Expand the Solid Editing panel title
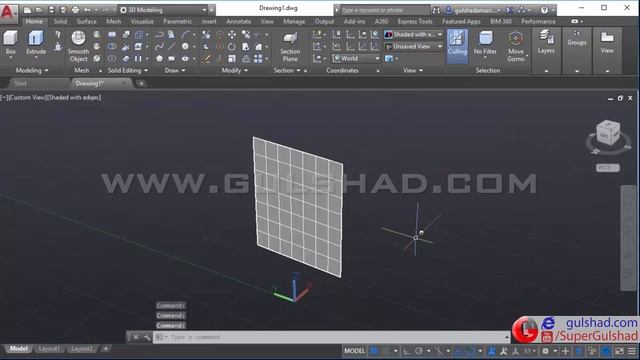This screenshot has width=640, height=360. click(x=128, y=70)
